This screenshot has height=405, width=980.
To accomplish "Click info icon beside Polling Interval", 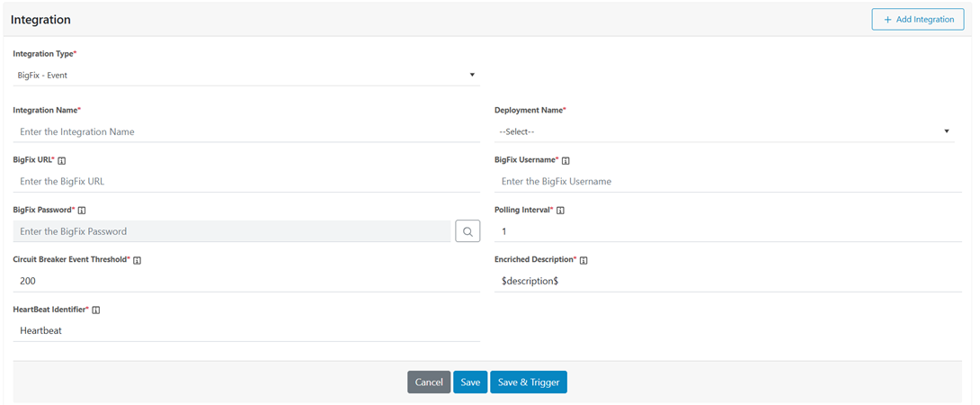I will [560, 211].
